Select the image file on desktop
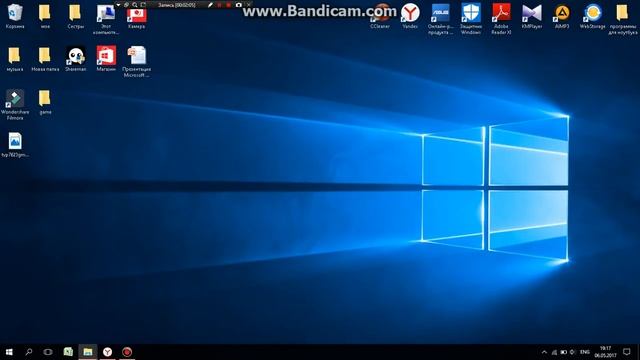640x360 pixels. click(x=15, y=144)
